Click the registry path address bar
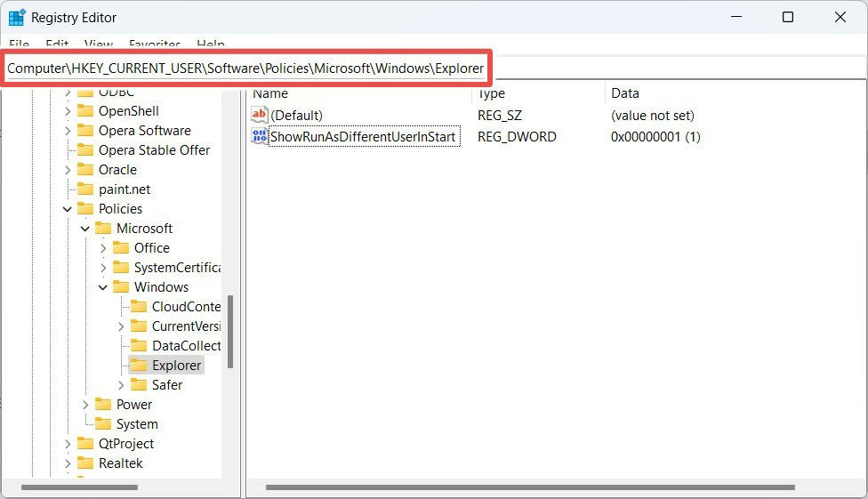The image size is (868, 499). pyautogui.click(x=245, y=68)
